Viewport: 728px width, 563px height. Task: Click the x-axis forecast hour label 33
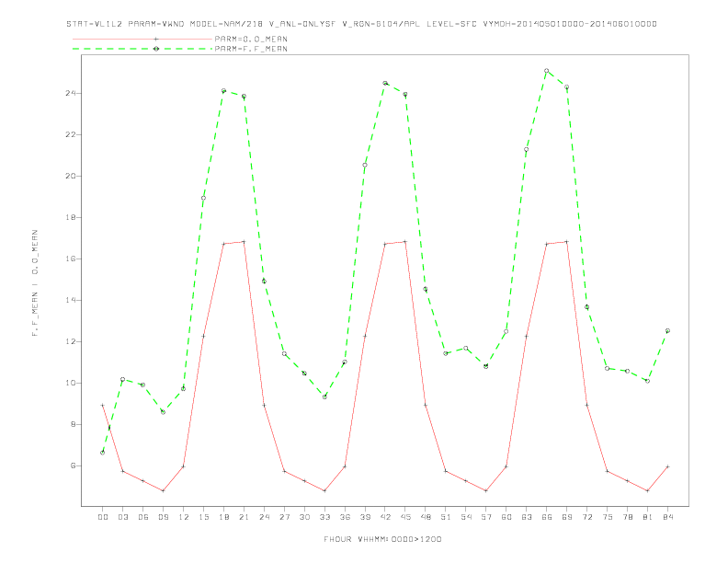tap(324, 517)
